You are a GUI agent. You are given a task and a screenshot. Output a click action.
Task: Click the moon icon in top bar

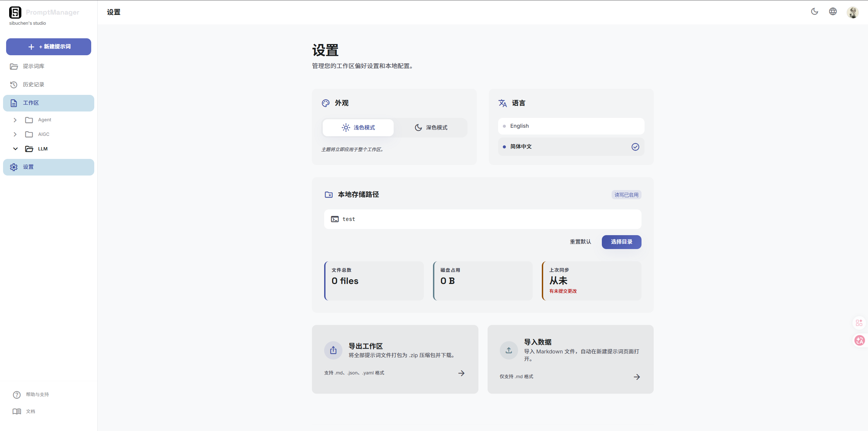814,12
